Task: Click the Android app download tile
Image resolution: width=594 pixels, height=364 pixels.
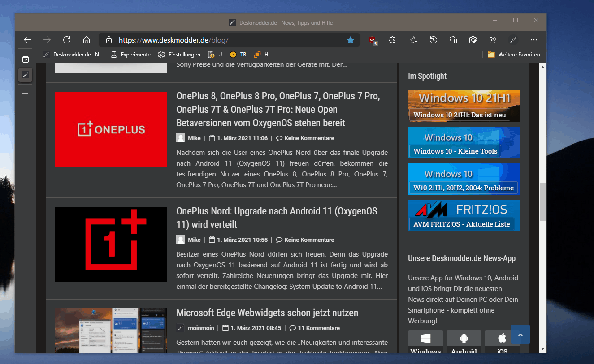Action: [464, 342]
